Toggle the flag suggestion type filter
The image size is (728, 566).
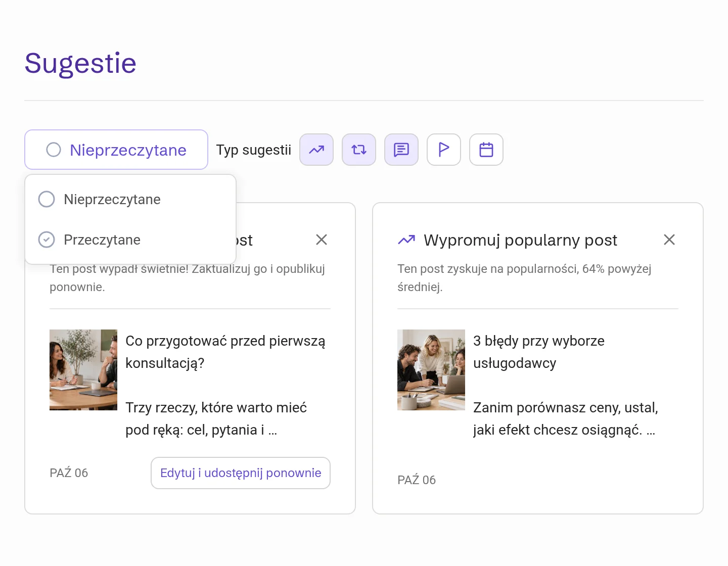(444, 150)
